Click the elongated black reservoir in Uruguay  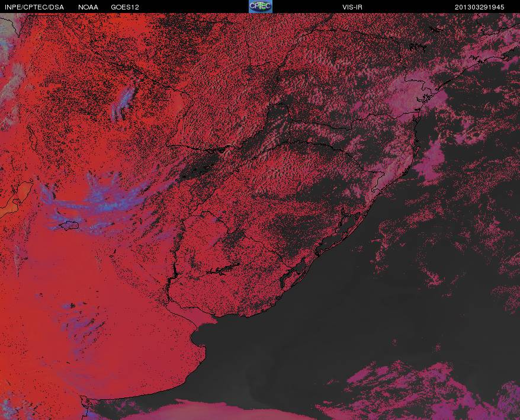click(223, 269)
